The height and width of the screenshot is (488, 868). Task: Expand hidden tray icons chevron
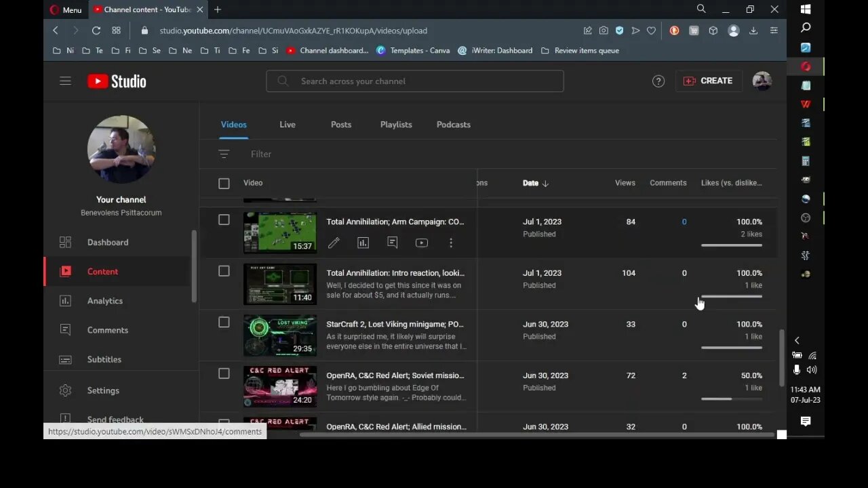(797, 340)
